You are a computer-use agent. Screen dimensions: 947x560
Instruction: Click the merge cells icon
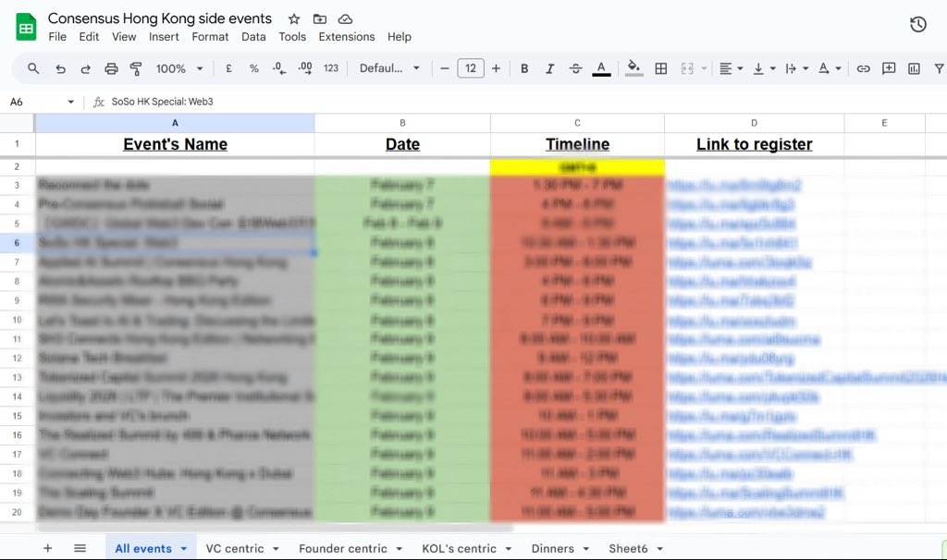687,68
